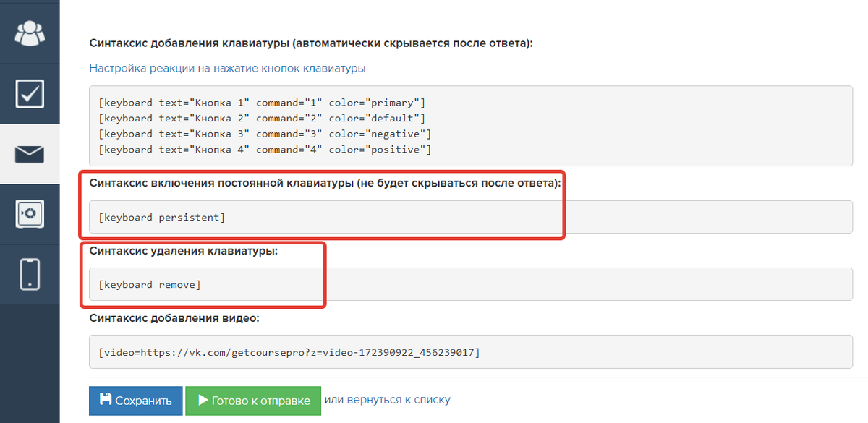Open the safe vault sidebar icon
Screen dimensions: 868x423
click(30, 214)
